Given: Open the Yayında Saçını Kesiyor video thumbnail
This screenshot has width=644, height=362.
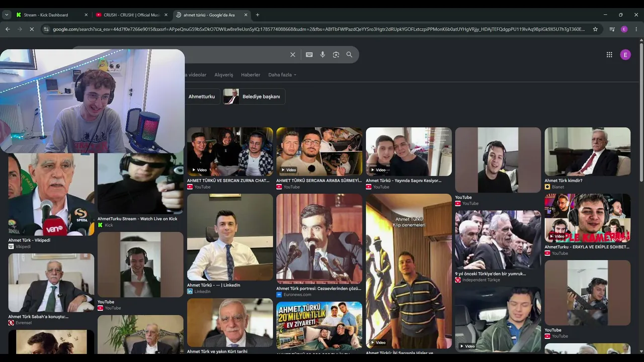Looking at the screenshot, I should pyautogui.click(x=409, y=151).
